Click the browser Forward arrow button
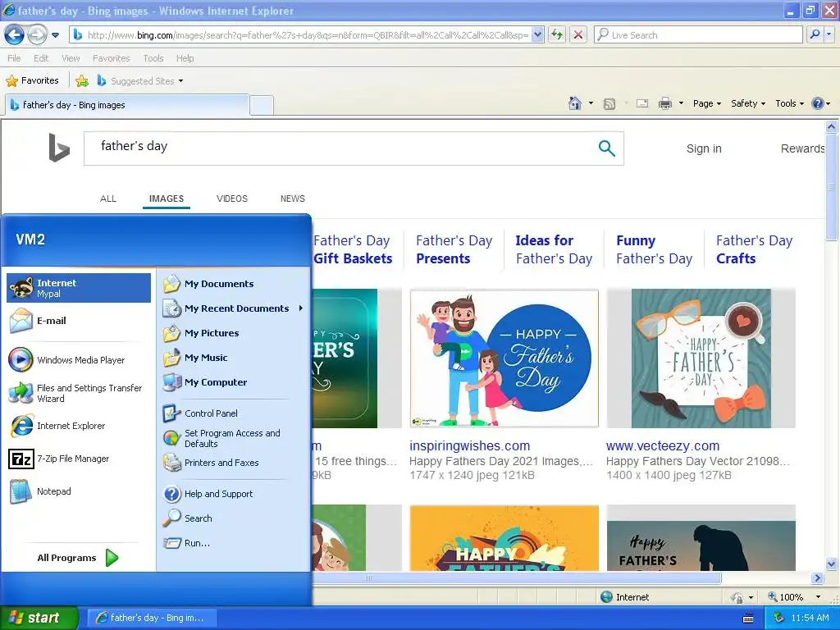The height and width of the screenshot is (630, 840). pyautogui.click(x=37, y=35)
